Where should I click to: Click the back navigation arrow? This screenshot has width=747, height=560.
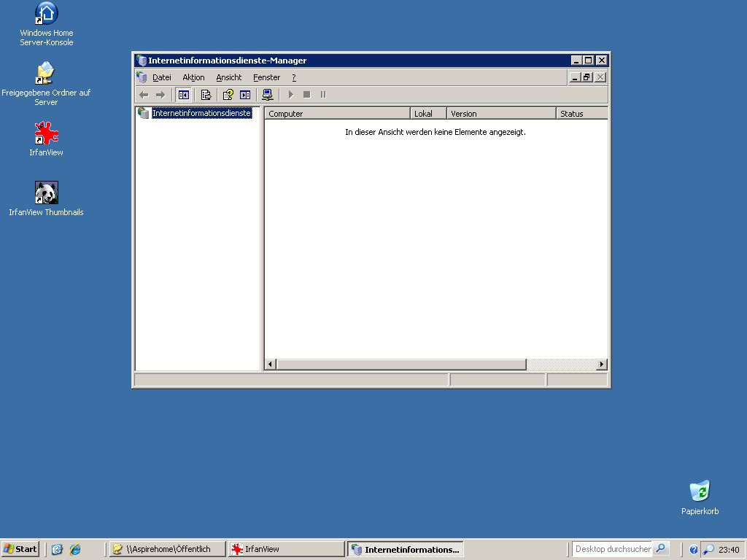(144, 94)
